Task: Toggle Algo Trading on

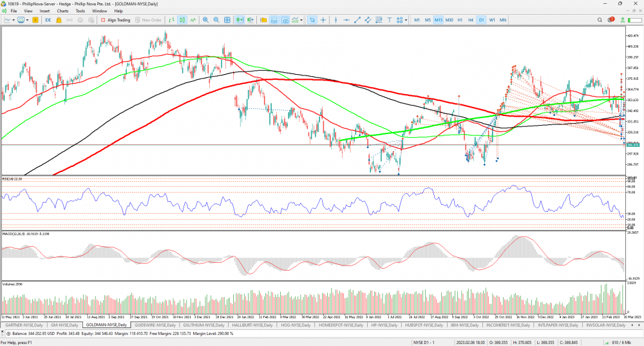Action: 115,20
